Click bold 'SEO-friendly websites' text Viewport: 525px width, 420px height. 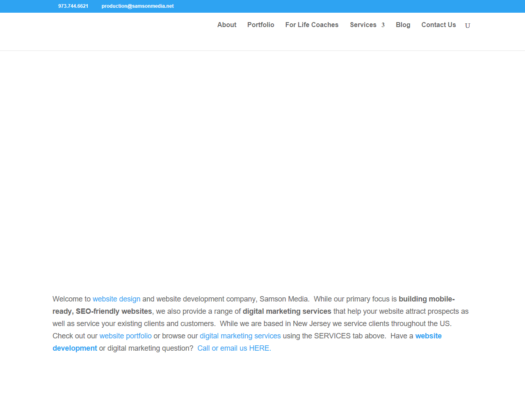click(114, 311)
